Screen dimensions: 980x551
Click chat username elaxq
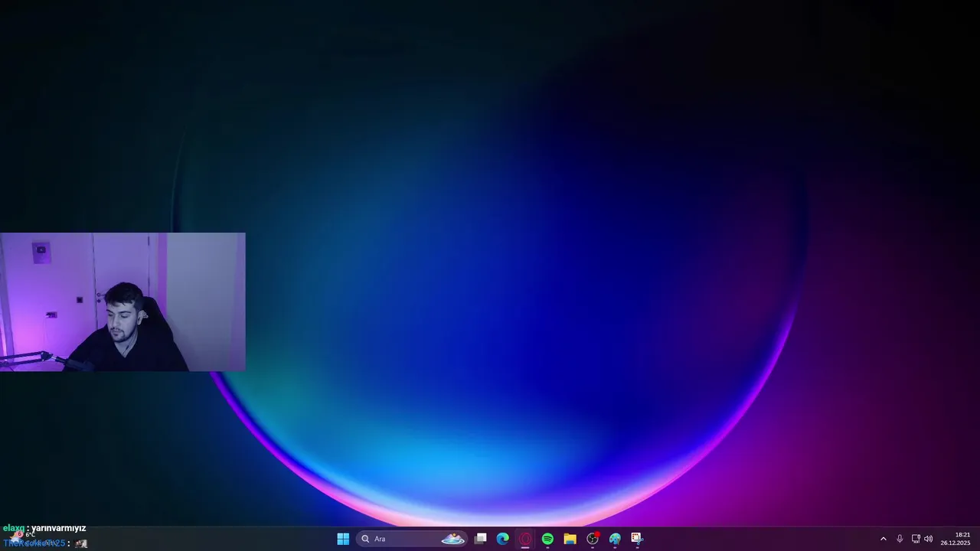pos(14,528)
